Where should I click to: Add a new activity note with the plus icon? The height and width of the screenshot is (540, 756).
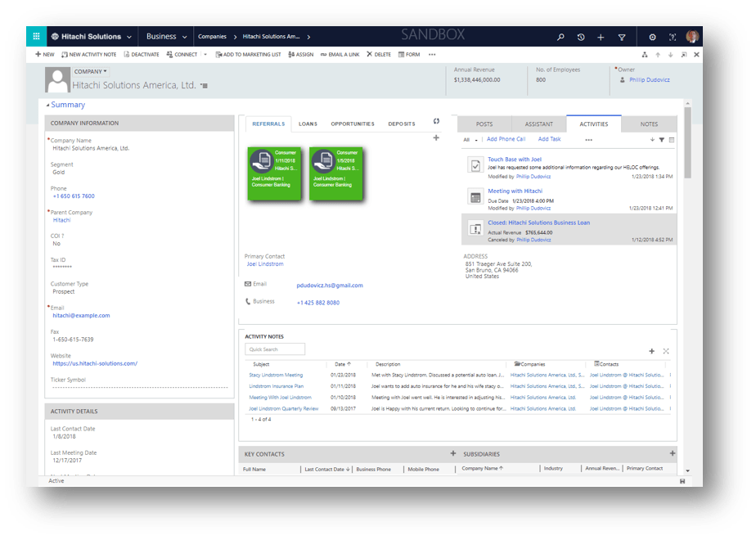pos(651,351)
